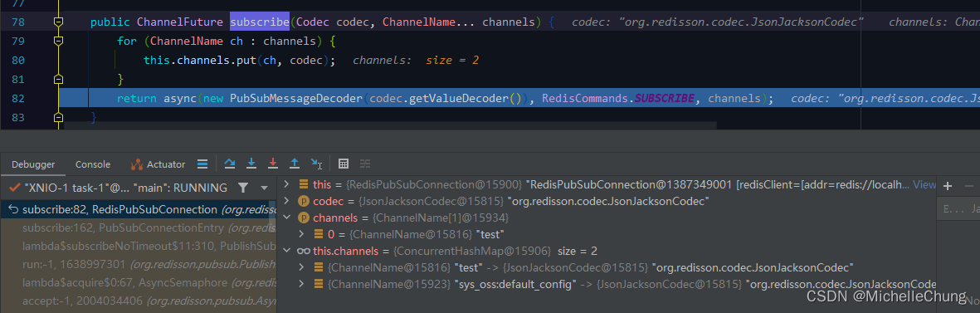Click the channels parameter icon in variables
980x313 pixels.
click(x=303, y=218)
